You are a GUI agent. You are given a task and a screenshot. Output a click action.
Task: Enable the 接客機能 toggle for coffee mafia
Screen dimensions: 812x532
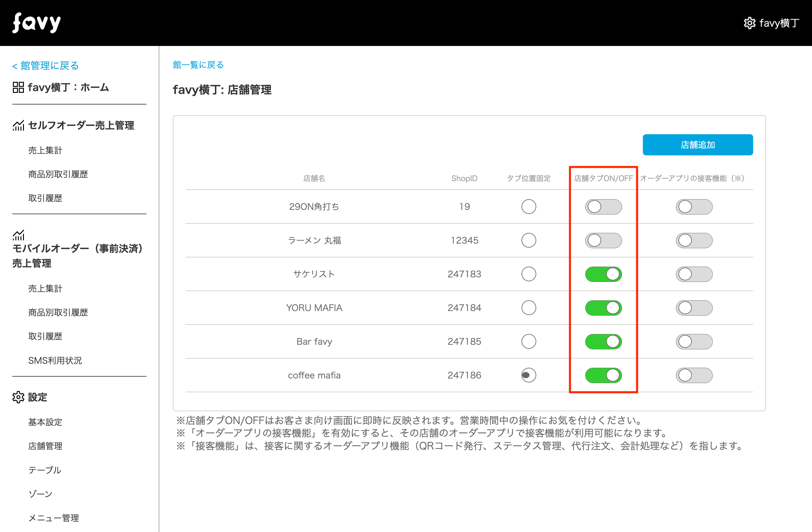pyautogui.click(x=694, y=375)
